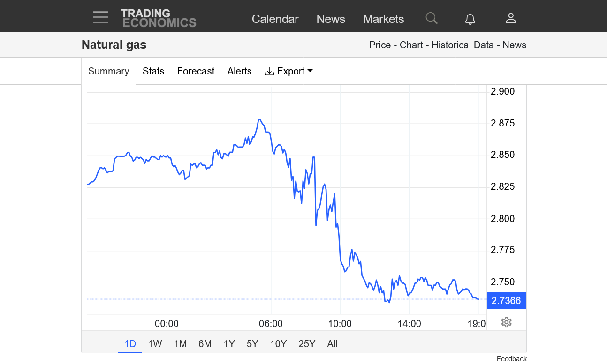Image resolution: width=607 pixels, height=364 pixels.
Task: Go to the Calendar page
Action: coord(275,19)
